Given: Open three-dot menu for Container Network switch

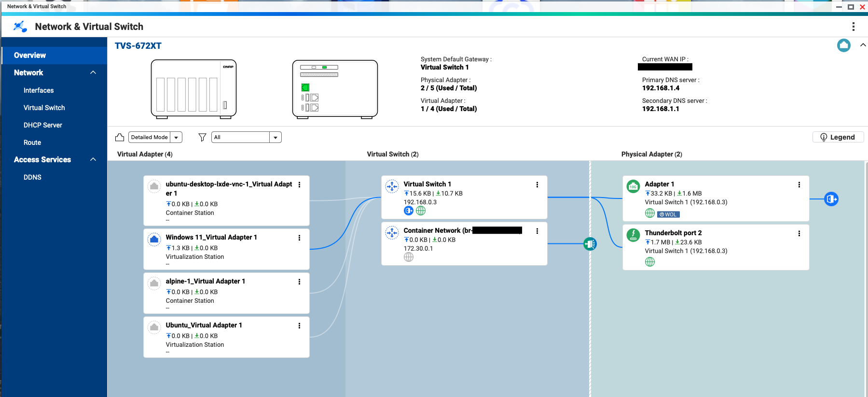Looking at the screenshot, I should click(537, 231).
